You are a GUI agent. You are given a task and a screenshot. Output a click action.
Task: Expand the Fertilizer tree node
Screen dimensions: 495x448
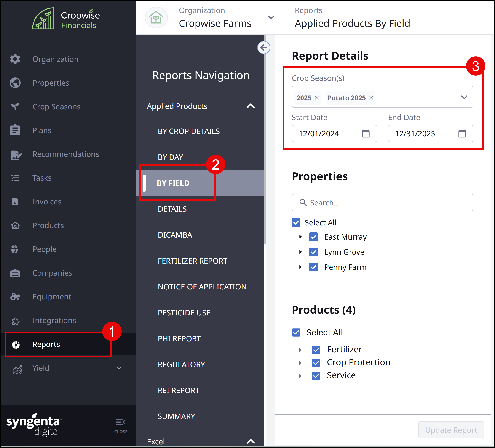point(300,350)
